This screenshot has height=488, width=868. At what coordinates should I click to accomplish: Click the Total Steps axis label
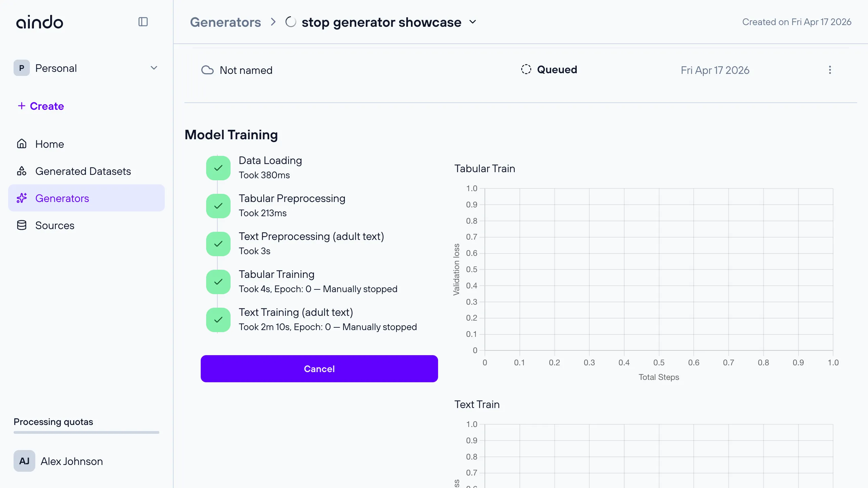pyautogui.click(x=659, y=377)
